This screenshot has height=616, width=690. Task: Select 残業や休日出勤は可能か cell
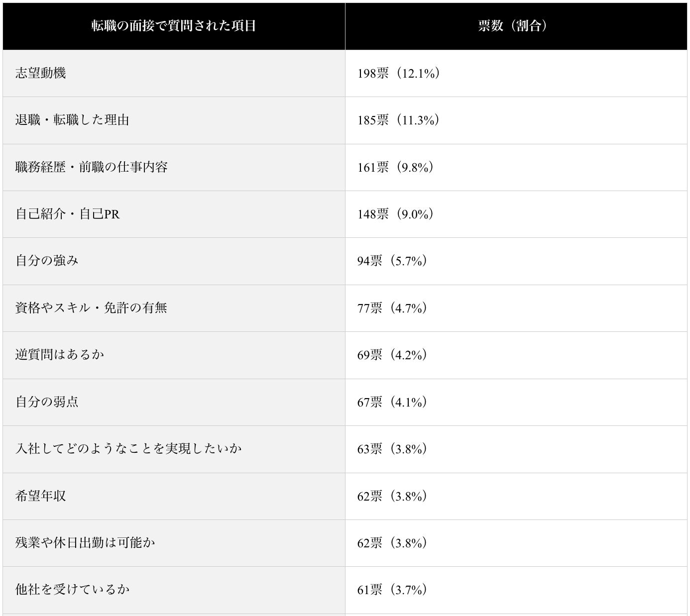(85, 543)
